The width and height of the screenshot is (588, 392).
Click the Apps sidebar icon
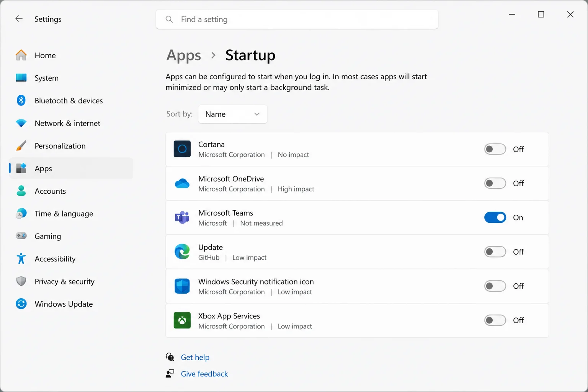click(21, 168)
